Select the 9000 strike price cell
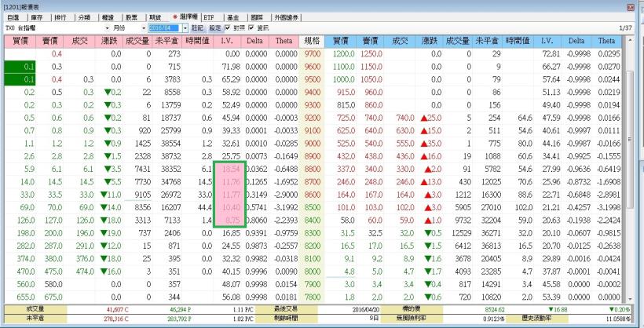 click(311, 143)
